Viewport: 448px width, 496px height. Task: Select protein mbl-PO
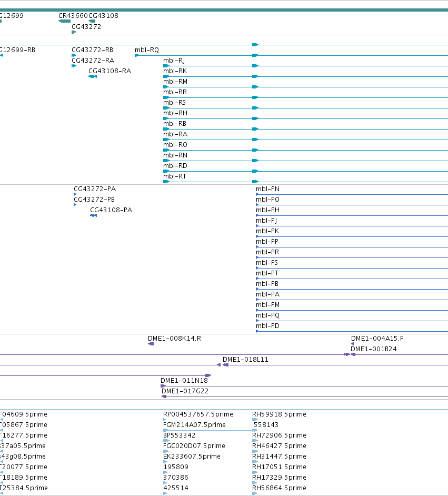267,199
